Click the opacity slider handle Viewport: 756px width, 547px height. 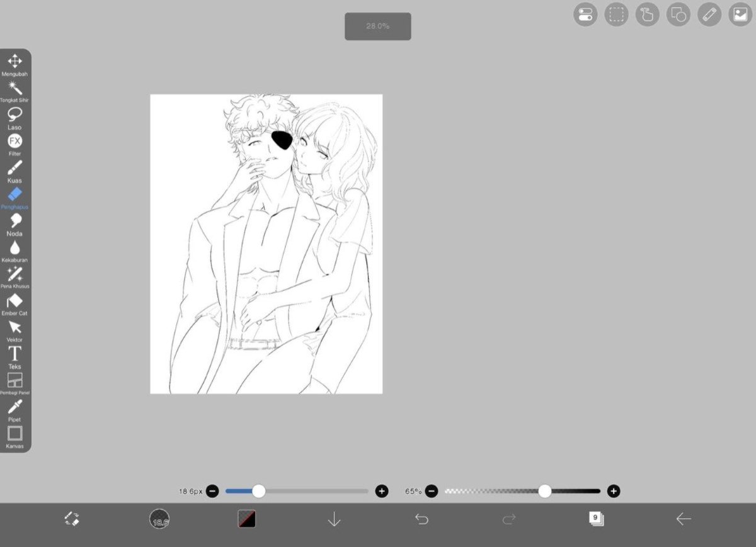pyautogui.click(x=545, y=491)
